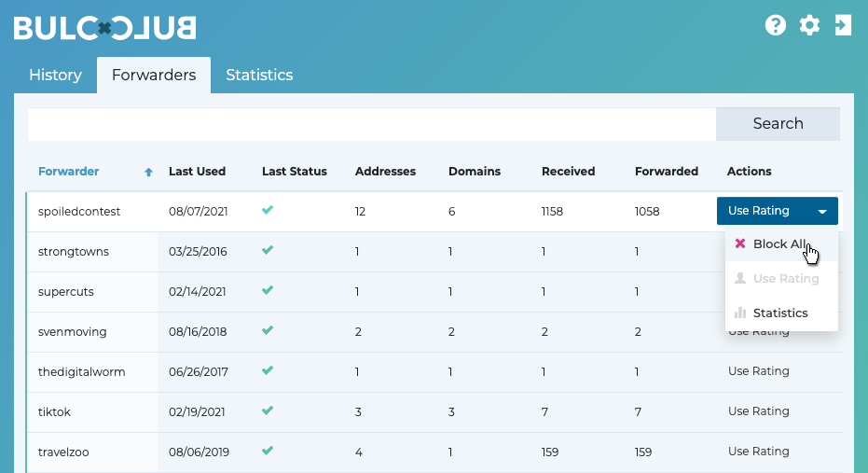Switch to the History tab
This screenshot has width=868, height=473.
pos(55,75)
